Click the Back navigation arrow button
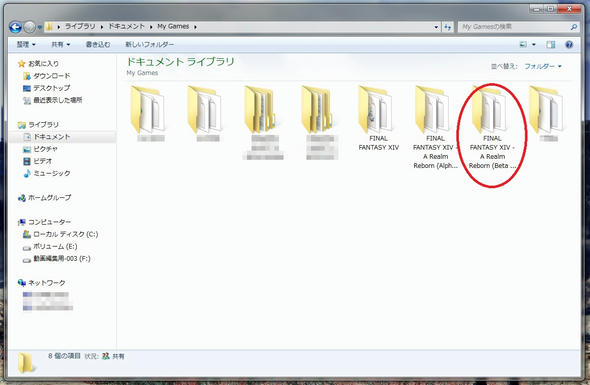 click(15, 27)
